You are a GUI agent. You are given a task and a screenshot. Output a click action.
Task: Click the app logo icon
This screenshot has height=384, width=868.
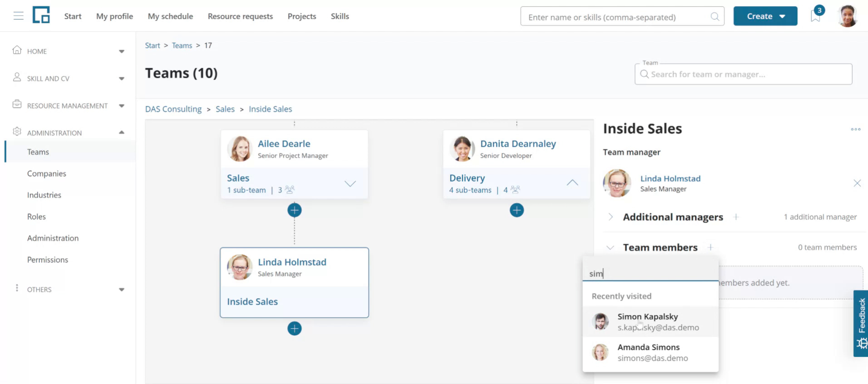(x=41, y=15)
